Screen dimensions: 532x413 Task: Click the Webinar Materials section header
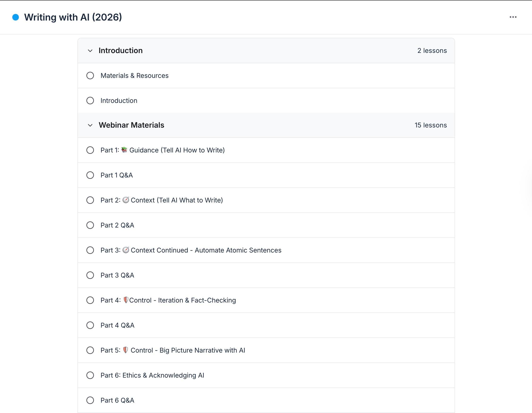click(x=131, y=125)
